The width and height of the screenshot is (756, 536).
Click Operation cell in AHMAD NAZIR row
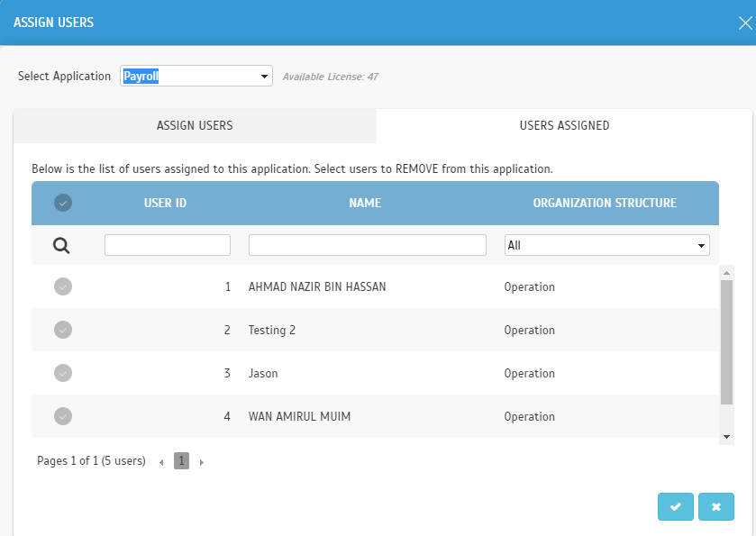tap(530, 286)
